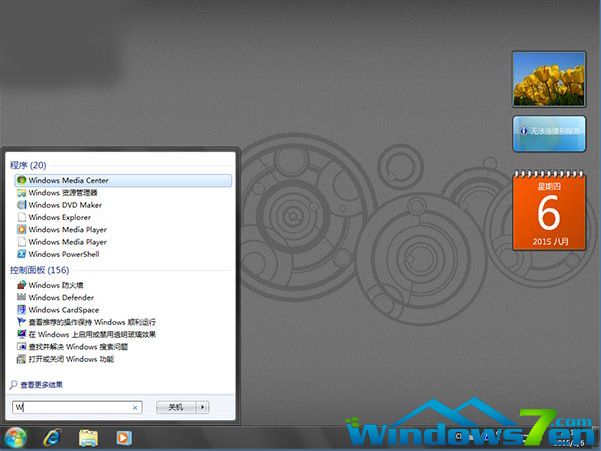Select the 'Windows PowerShell' result text
This screenshot has height=451, width=601.
pyautogui.click(x=64, y=254)
